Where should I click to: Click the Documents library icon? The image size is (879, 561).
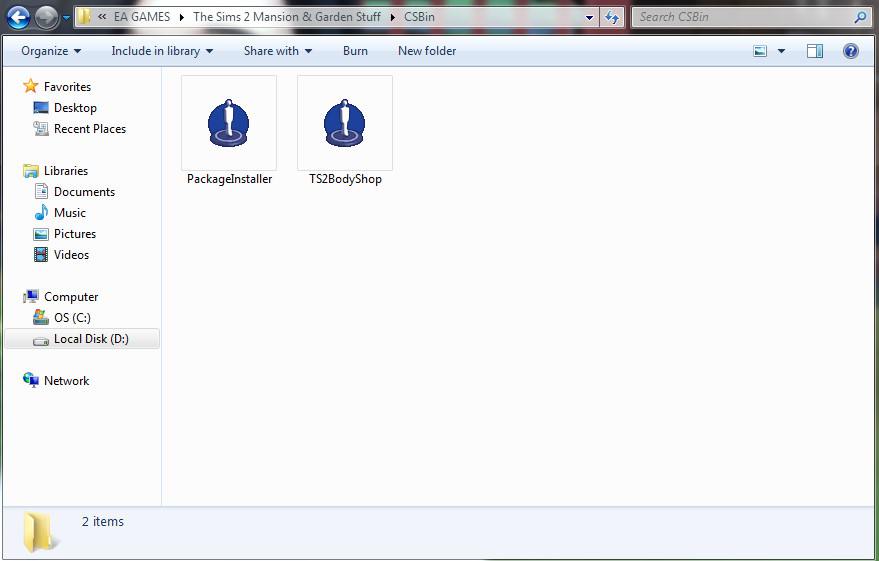[41, 192]
